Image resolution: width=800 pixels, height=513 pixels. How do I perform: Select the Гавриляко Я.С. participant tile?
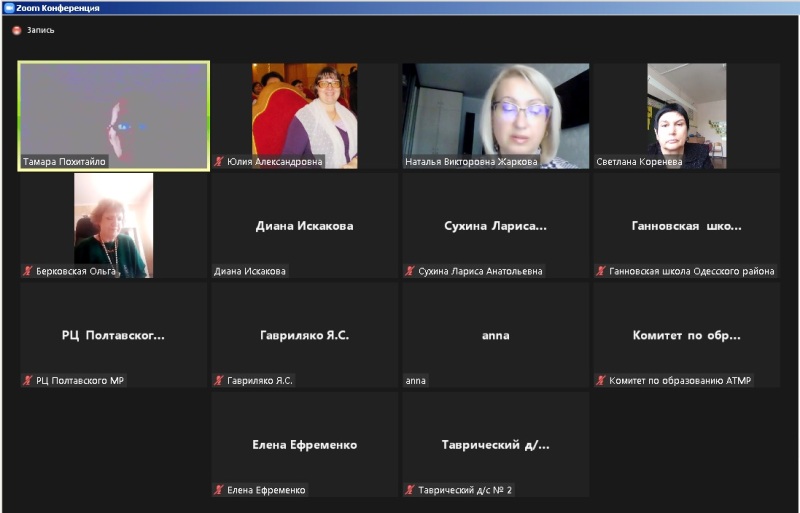305,335
